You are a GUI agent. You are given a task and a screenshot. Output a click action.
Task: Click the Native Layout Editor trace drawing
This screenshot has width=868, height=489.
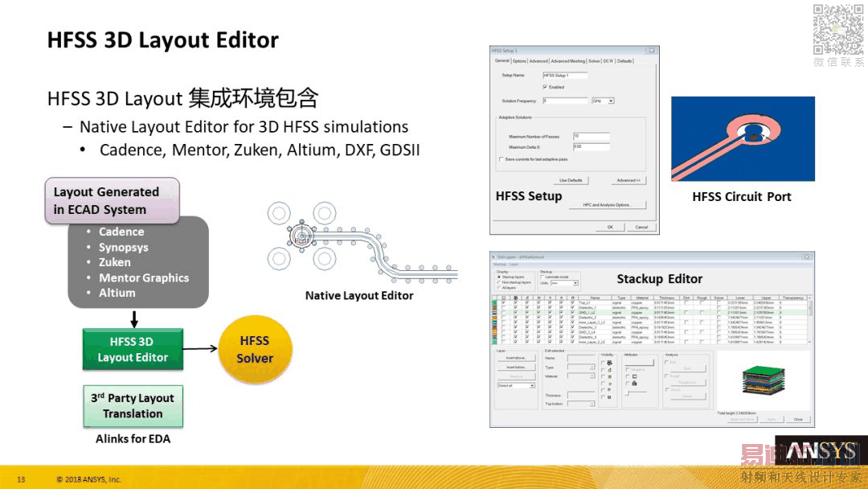[362, 244]
